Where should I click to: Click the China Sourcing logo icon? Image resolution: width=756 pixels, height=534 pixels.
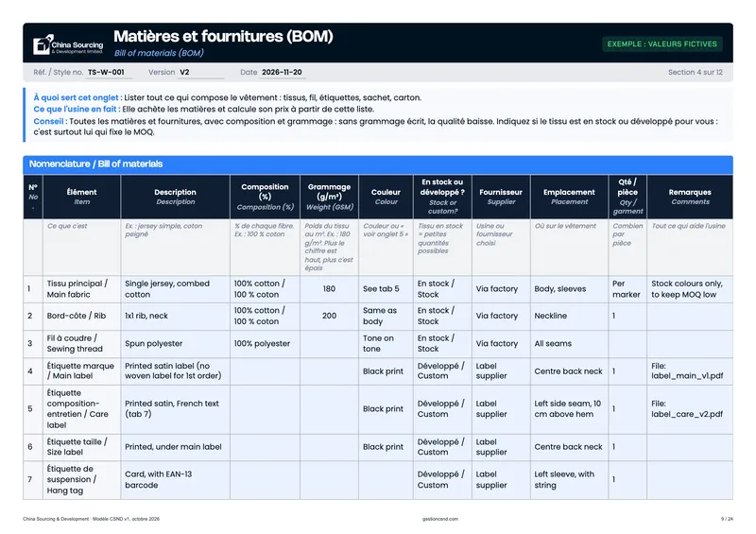[x=43, y=44]
